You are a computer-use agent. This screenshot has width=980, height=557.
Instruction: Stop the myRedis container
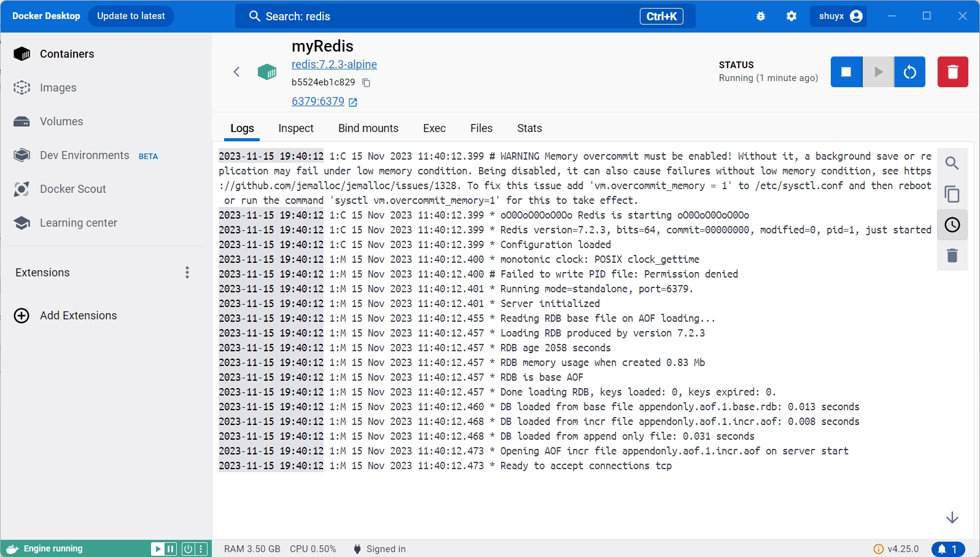(846, 72)
